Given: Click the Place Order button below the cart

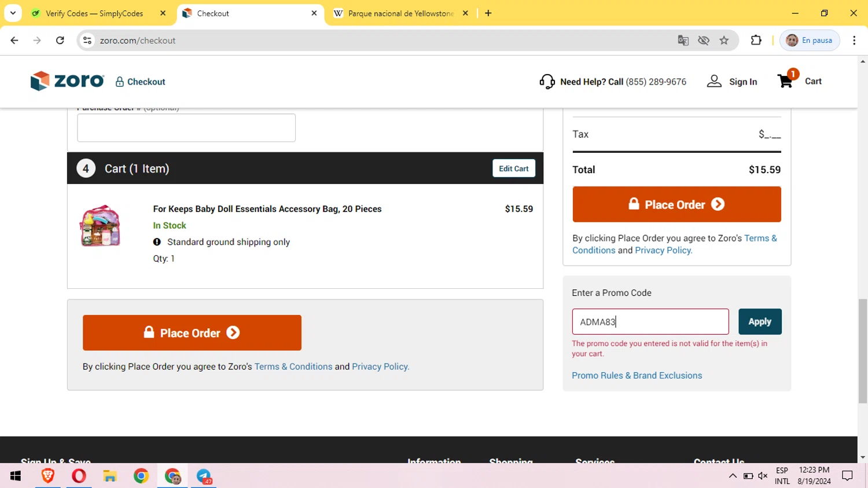Looking at the screenshot, I should 192,333.
